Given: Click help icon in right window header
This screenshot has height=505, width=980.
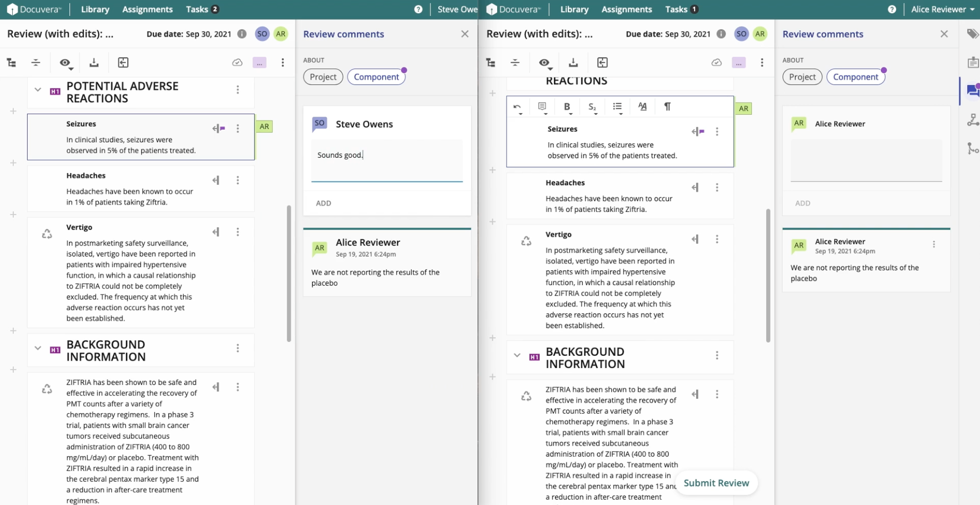Looking at the screenshot, I should coord(892,9).
